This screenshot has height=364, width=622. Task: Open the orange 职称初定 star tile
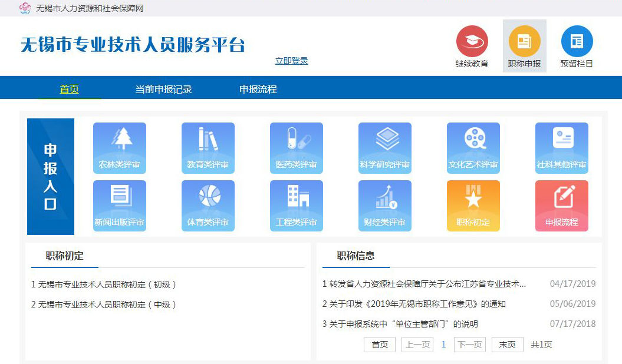click(473, 206)
